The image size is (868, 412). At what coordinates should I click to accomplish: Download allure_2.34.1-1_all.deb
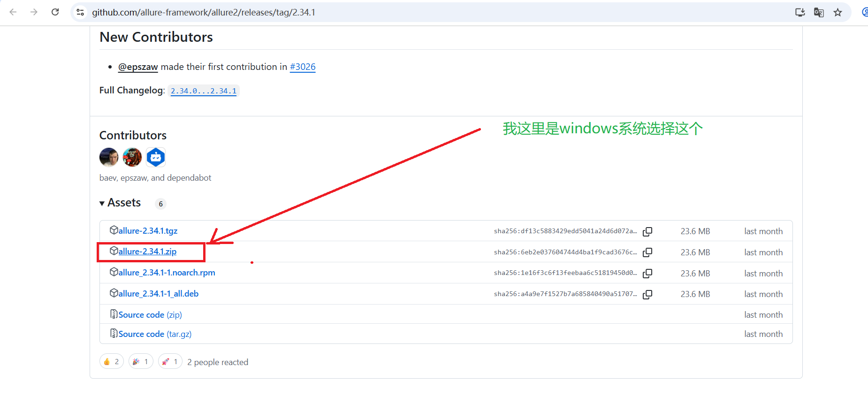(x=159, y=294)
